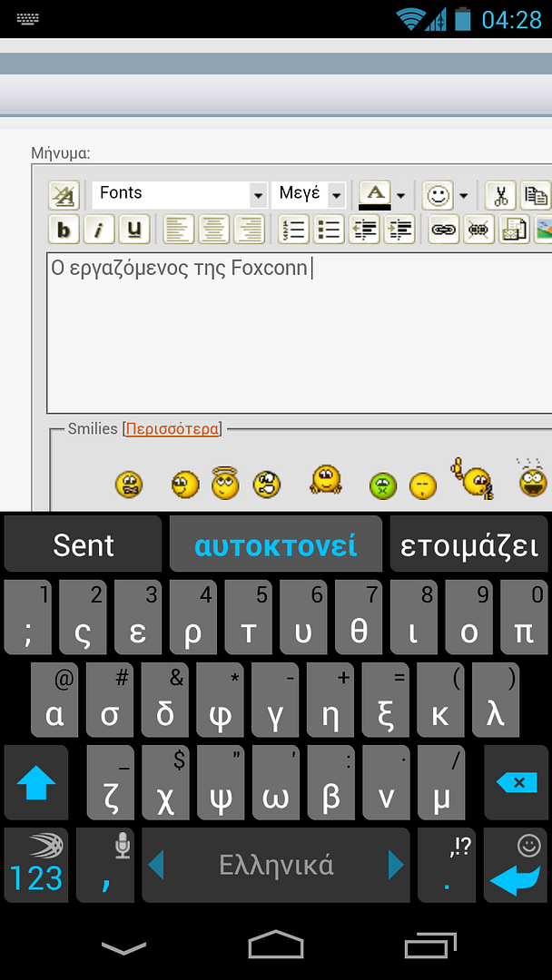
Task: Open the recent apps button
Action: (430, 945)
